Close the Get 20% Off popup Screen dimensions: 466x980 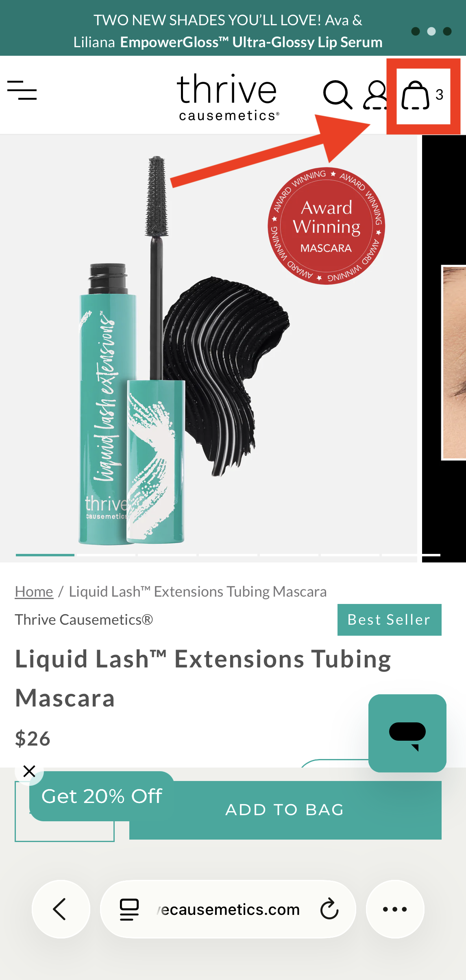[29, 771]
